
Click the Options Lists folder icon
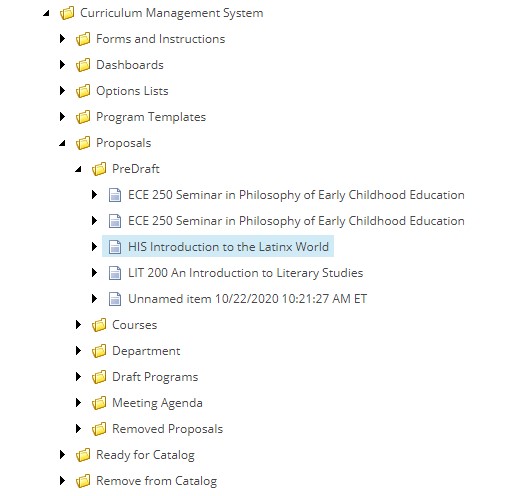[x=83, y=91]
